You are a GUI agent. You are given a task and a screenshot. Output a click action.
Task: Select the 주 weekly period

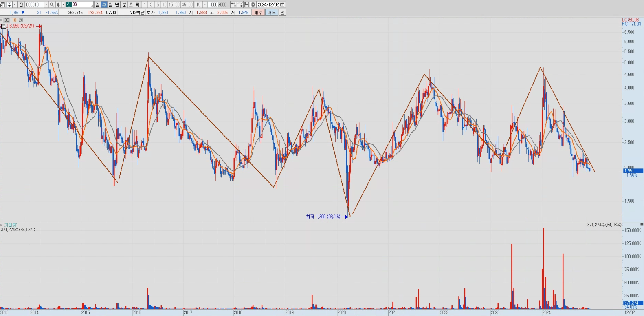click(104, 4)
